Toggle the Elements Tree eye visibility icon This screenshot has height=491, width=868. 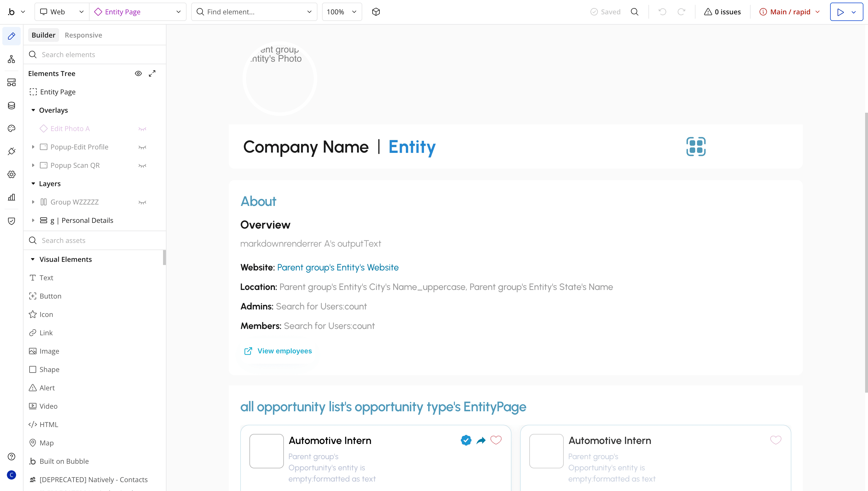click(138, 73)
